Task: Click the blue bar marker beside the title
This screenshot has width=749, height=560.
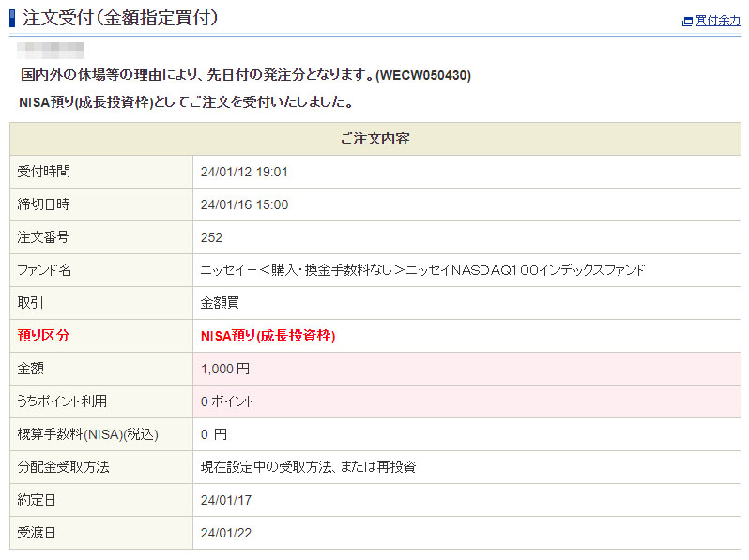Action: coord(12,17)
